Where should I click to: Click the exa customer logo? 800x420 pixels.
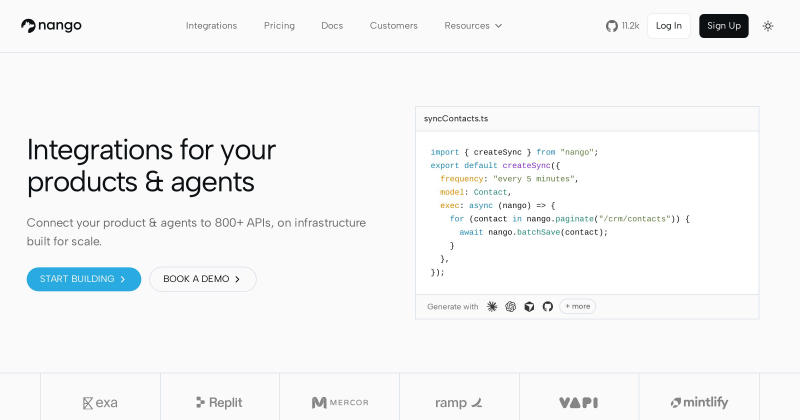click(100, 403)
